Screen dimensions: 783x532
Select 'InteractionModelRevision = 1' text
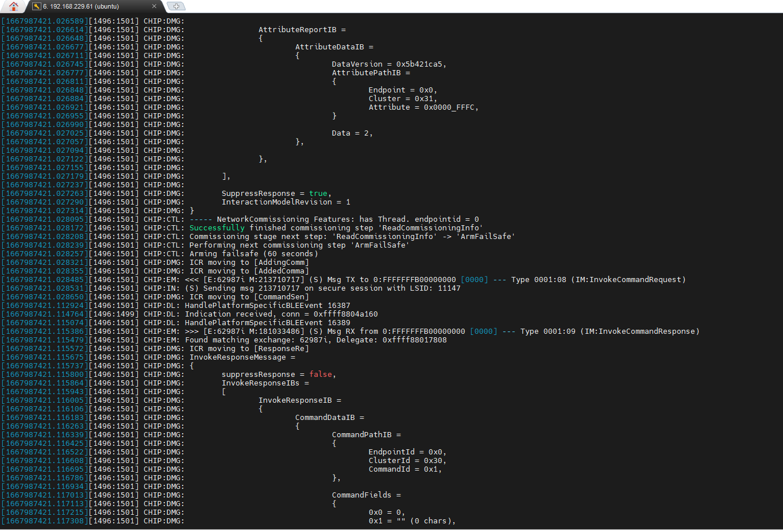286,202
